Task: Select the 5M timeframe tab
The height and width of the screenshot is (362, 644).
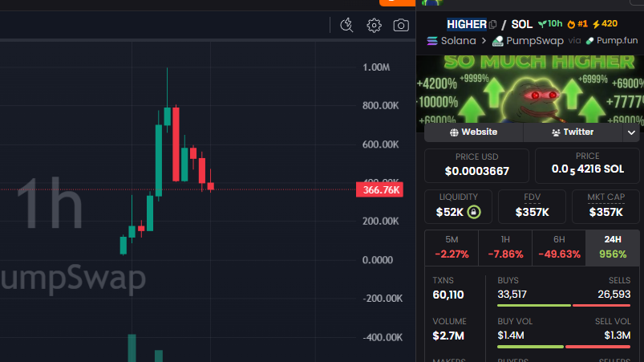Action: tap(452, 248)
